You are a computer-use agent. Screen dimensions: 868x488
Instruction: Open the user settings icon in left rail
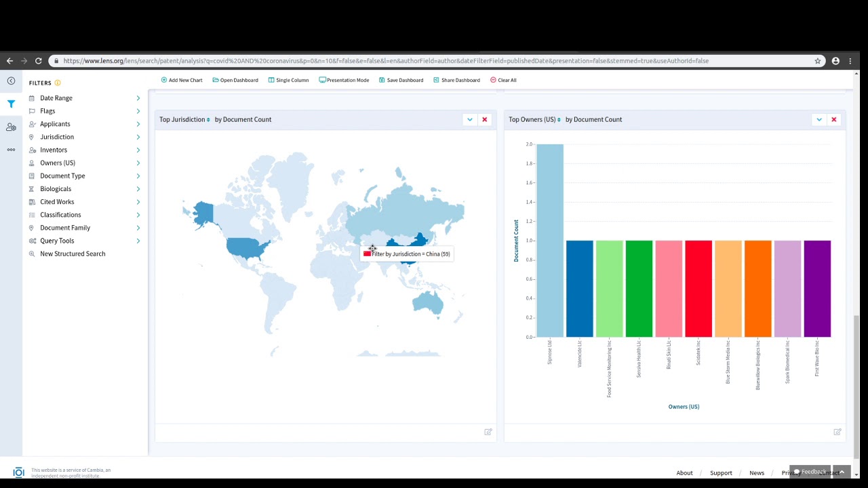(x=11, y=127)
